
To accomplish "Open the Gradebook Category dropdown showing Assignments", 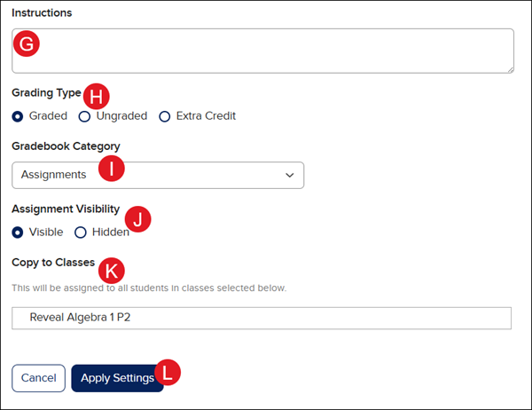I will pyautogui.click(x=158, y=175).
